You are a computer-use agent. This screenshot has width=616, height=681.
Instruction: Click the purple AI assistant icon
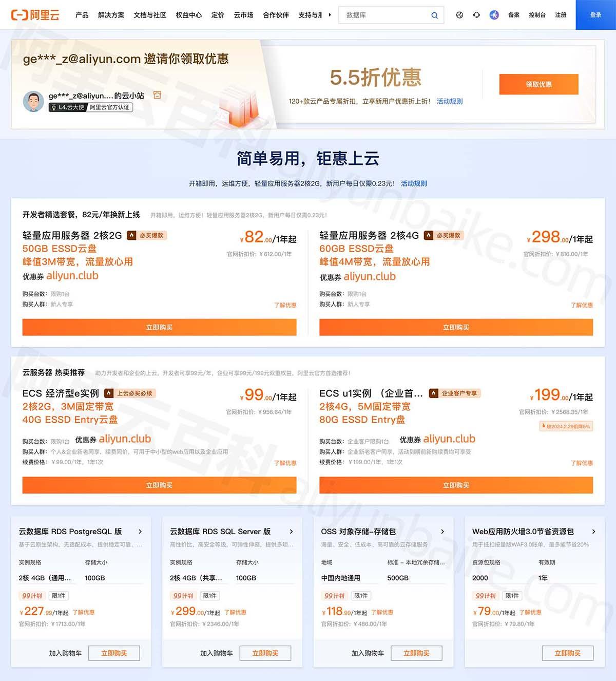[x=494, y=15]
